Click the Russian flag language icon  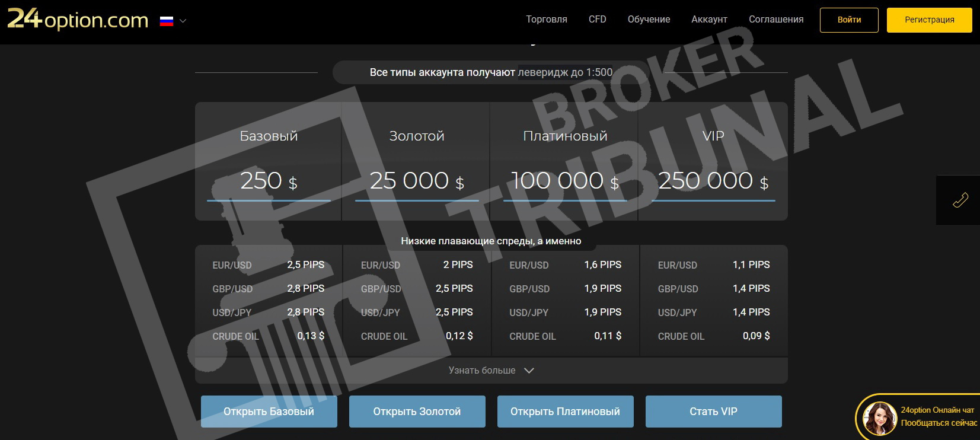167,21
